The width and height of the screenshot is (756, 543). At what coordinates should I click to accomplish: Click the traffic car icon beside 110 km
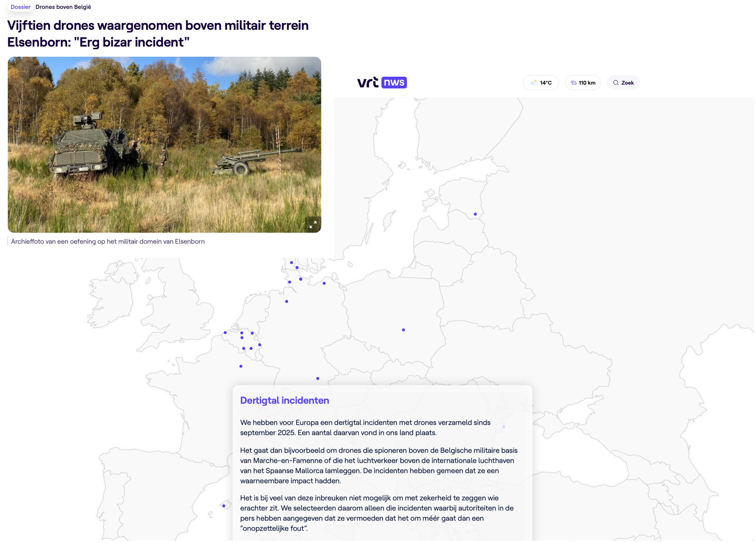574,83
